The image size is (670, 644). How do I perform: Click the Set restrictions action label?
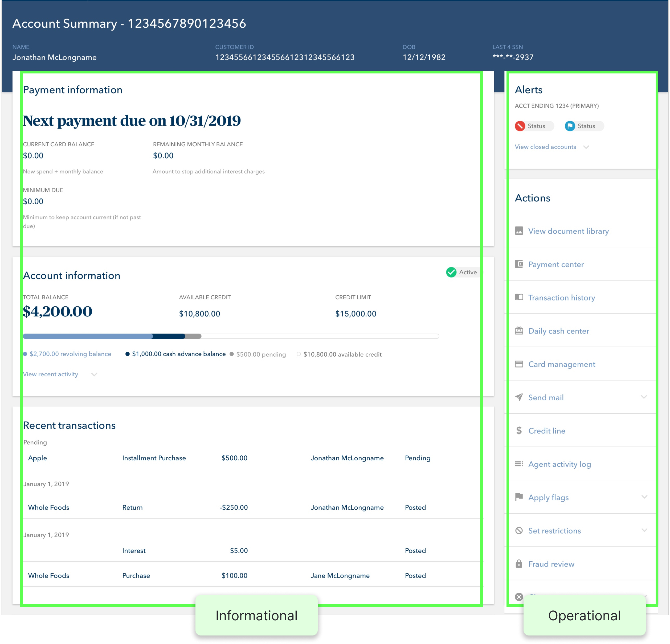[554, 531]
